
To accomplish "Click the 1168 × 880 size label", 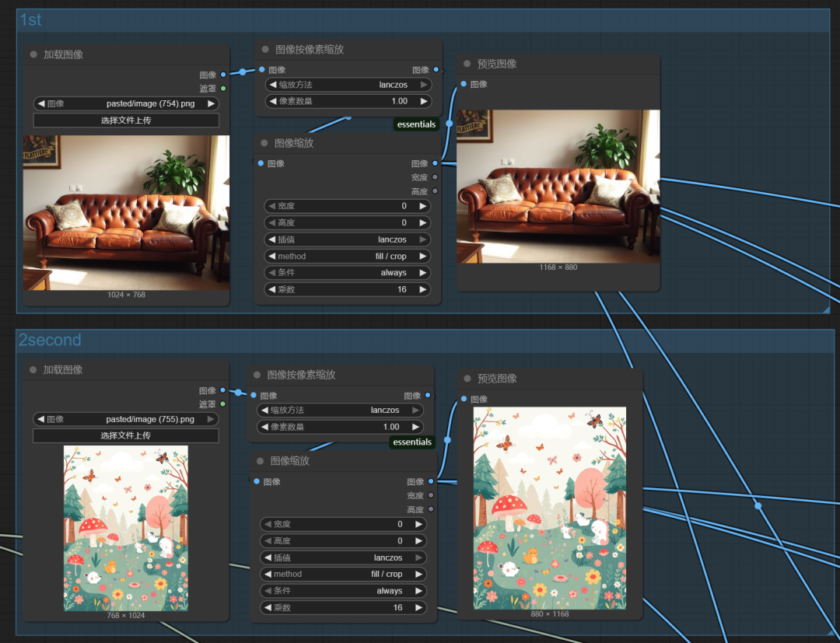I will click(558, 267).
